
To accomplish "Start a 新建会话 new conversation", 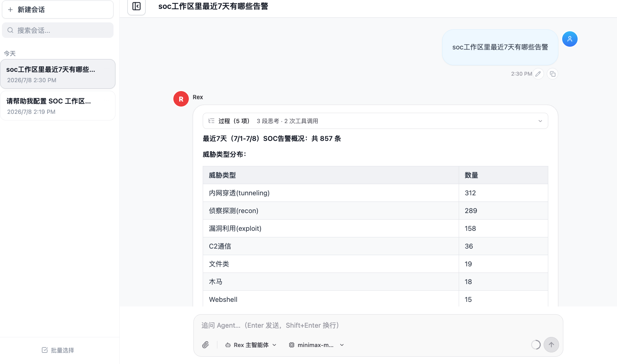I will 58,10.
